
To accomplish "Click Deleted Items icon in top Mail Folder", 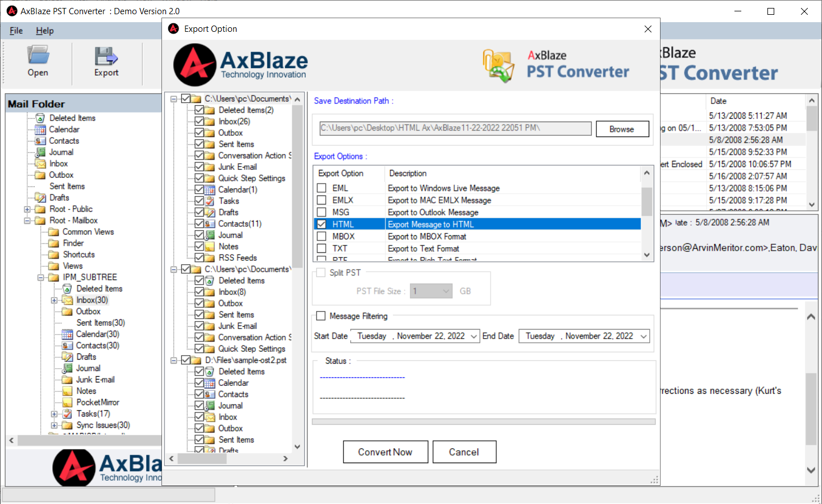I will click(40, 118).
